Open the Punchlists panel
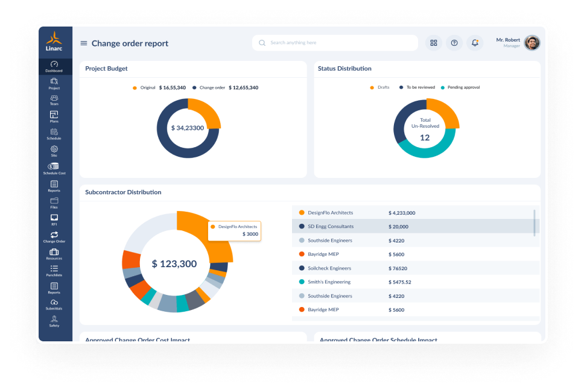Screen dimensions: 584x392 point(54,271)
